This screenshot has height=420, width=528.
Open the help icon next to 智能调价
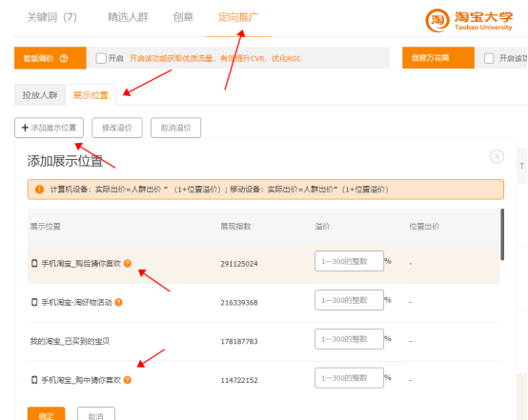click(x=64, y=58)
